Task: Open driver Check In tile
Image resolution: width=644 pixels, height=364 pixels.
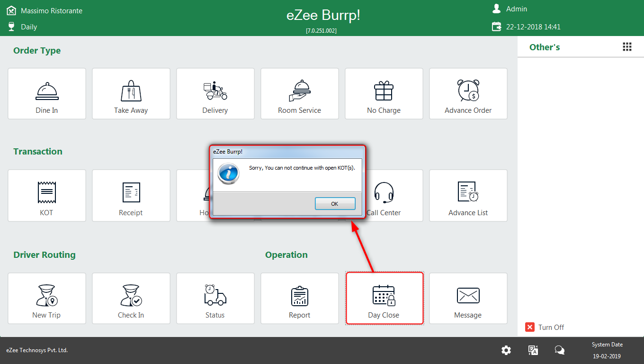Action: (131, 298)
